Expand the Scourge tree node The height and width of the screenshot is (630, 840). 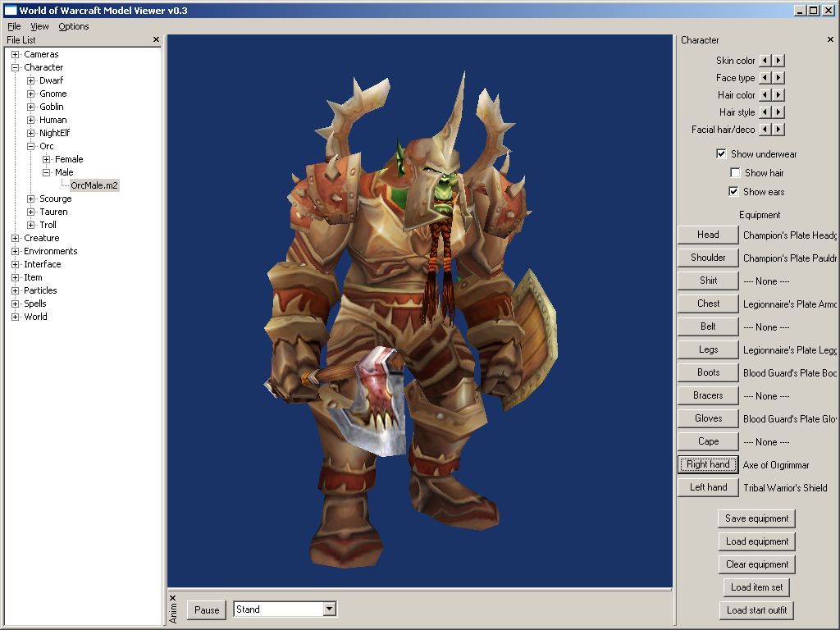(x=31, y=199)
